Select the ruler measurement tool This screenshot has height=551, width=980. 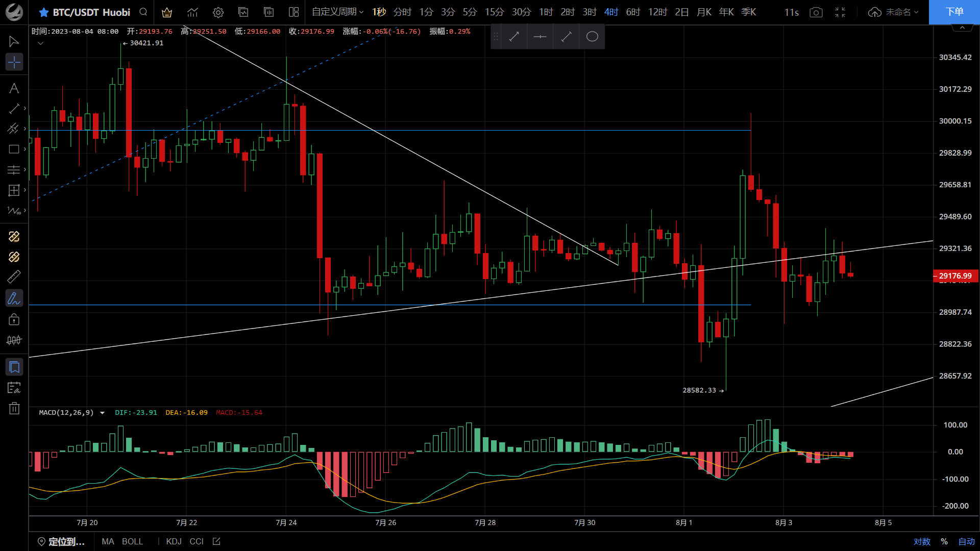[x=14, y=276]
